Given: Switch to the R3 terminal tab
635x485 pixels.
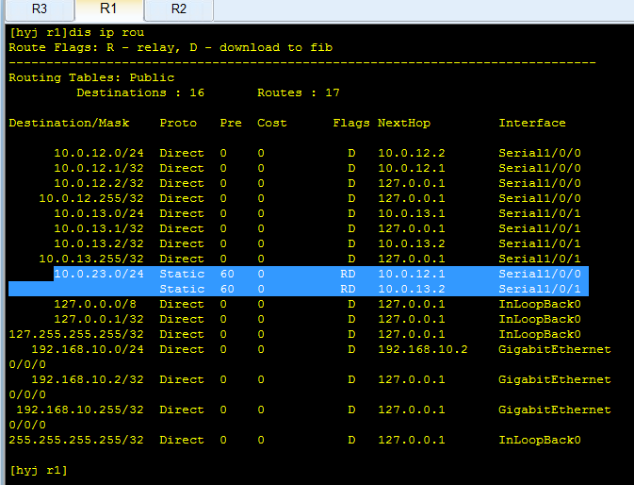Looking at the screenshot, I should coord(39,9).
